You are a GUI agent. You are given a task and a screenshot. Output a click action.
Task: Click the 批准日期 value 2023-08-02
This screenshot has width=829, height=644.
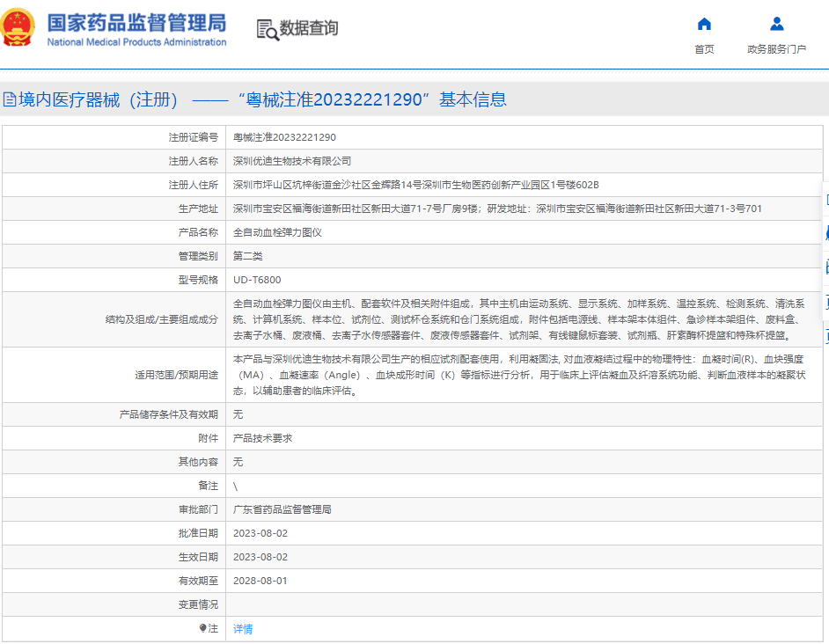pyautogui.click(x=260, y=533)
